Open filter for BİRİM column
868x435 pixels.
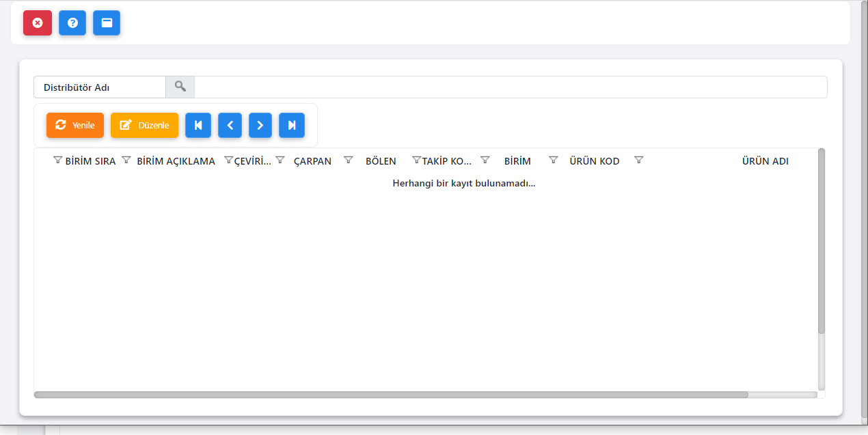point(485,160)
